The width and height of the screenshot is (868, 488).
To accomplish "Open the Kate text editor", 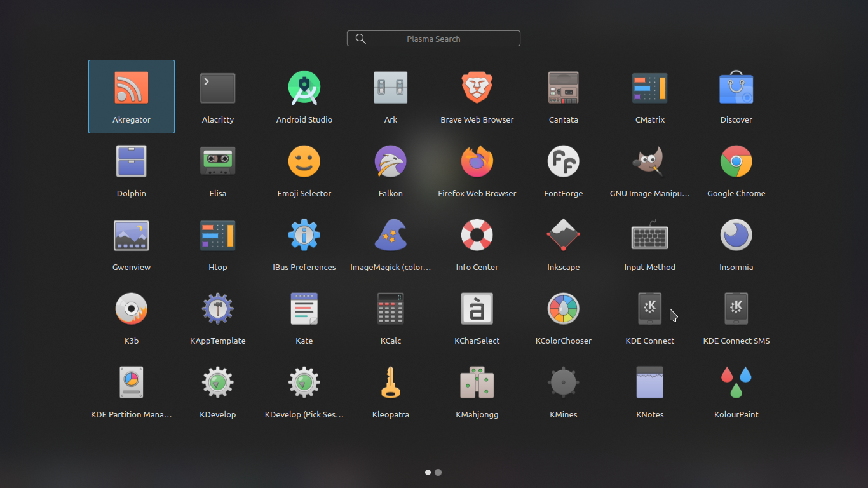I will (304, 318).
